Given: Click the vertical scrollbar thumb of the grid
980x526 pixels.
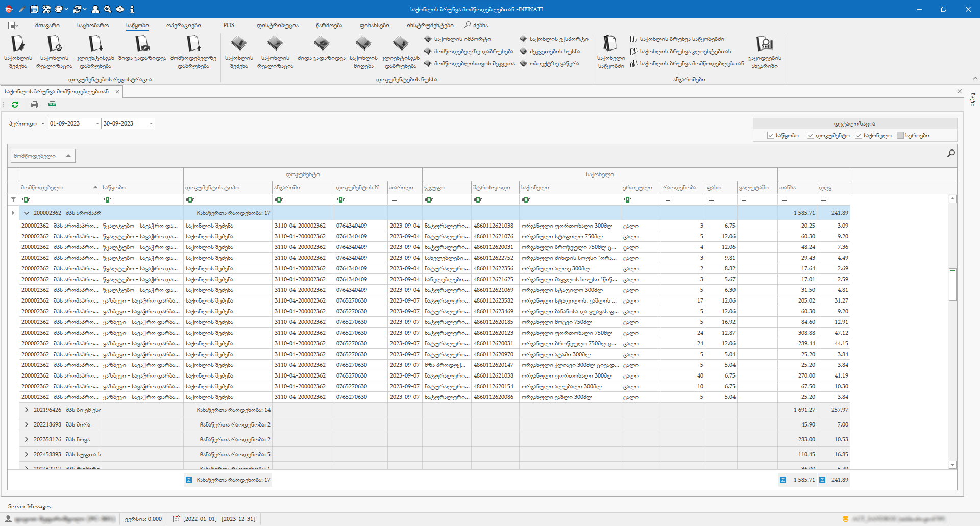Looking at the screenshot, I should coord(952,285).
